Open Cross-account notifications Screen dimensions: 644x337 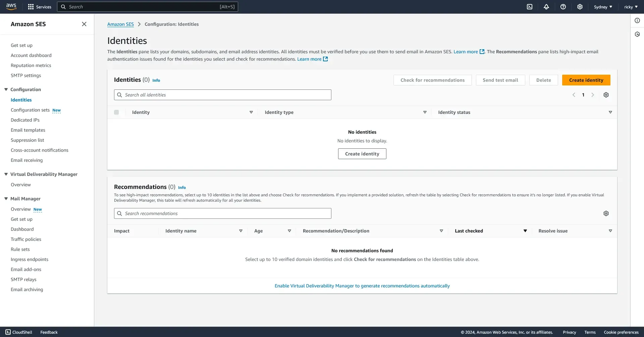click(x=40, y=150)
